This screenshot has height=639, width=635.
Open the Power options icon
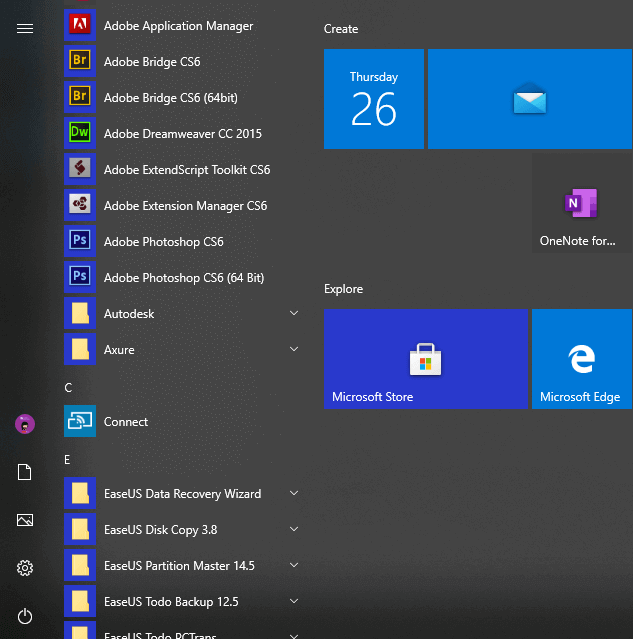tap(25, 616)
